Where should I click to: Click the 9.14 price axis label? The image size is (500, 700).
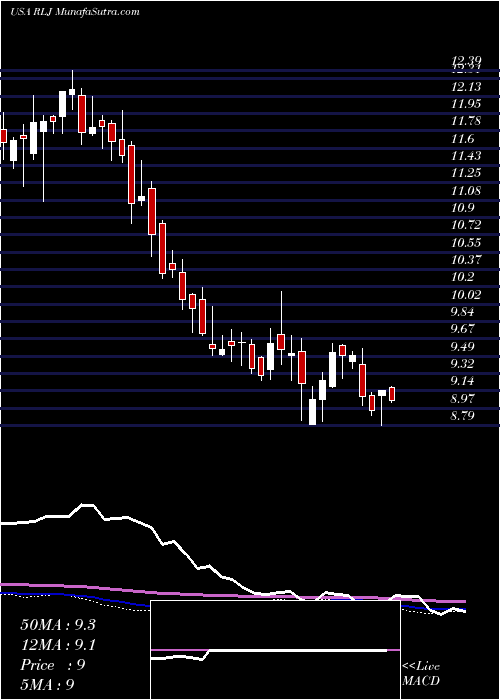(462, 381)
